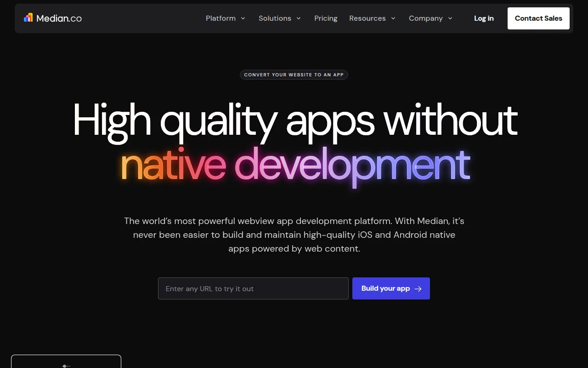
Task: Expand the Company menu chevron
Action: point(450,18)
